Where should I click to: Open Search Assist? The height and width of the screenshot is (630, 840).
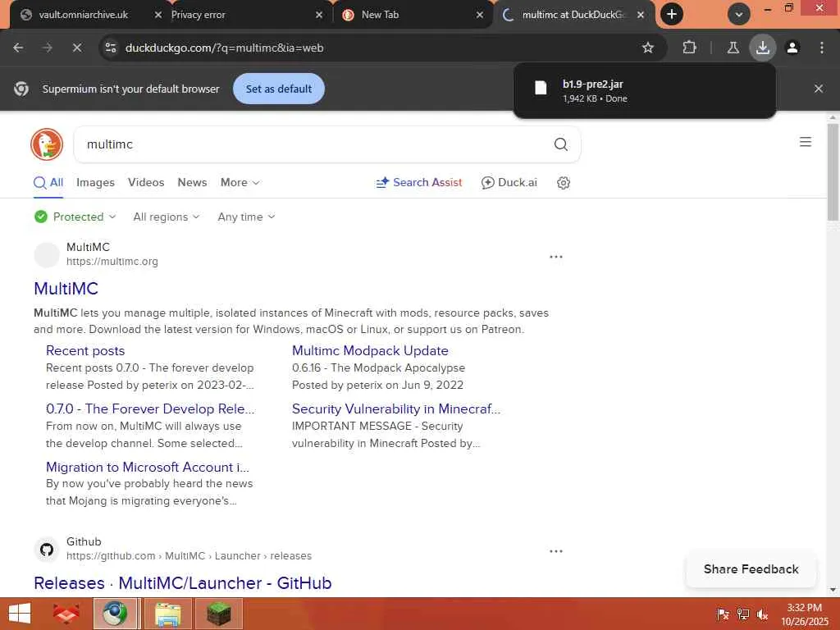coord(419,182)
